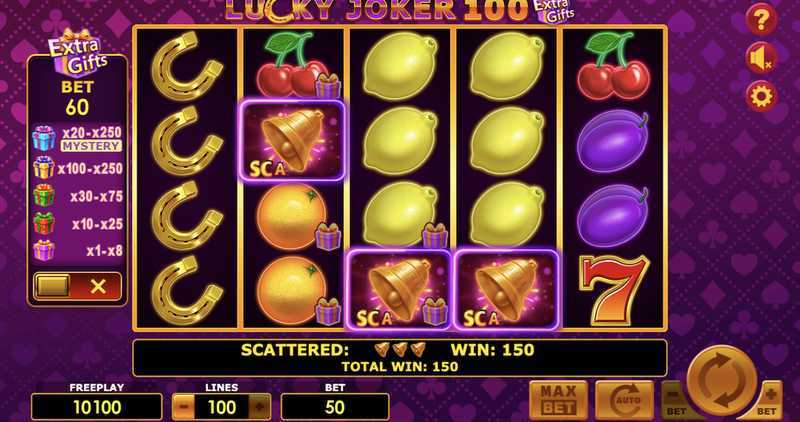800x422 pixels.
Task: Select the x20-x250 Mystery gift tier
Action: click(x=78, y=139)
